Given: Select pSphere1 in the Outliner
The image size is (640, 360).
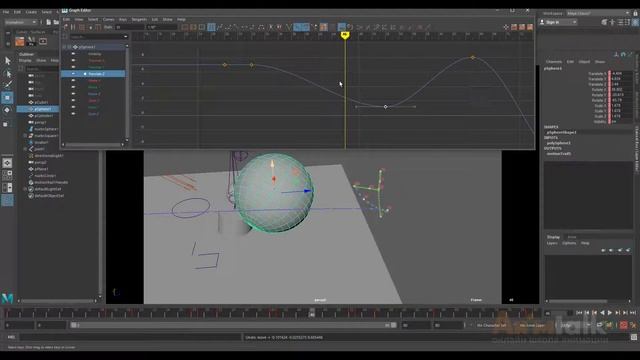Looking at the screenshot, I should coord(38,109).
